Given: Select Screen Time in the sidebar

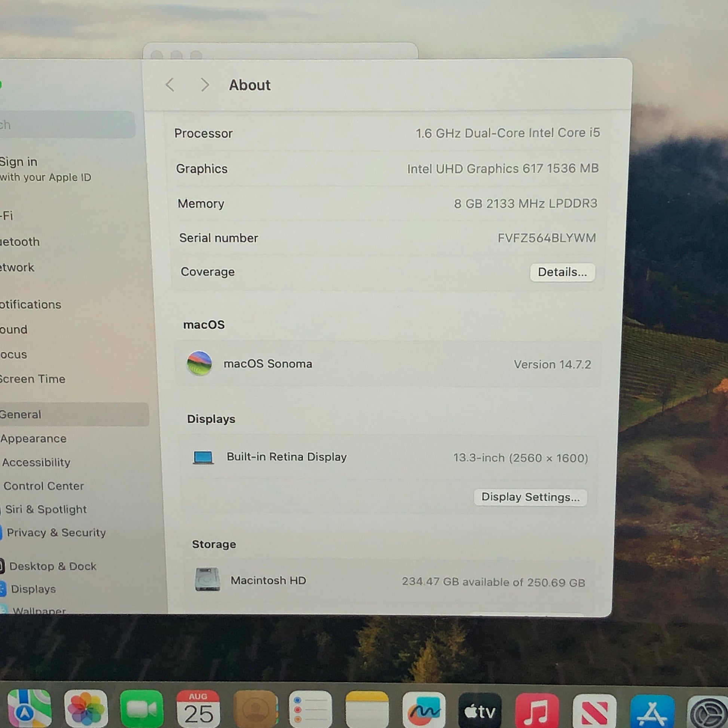Looking at the screenshot, I should (33, 379).
